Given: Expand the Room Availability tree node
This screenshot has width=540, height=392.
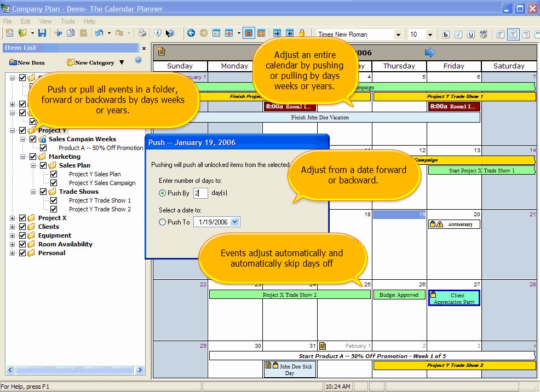Looking at the screenshot, I should [x=12, y=244].
